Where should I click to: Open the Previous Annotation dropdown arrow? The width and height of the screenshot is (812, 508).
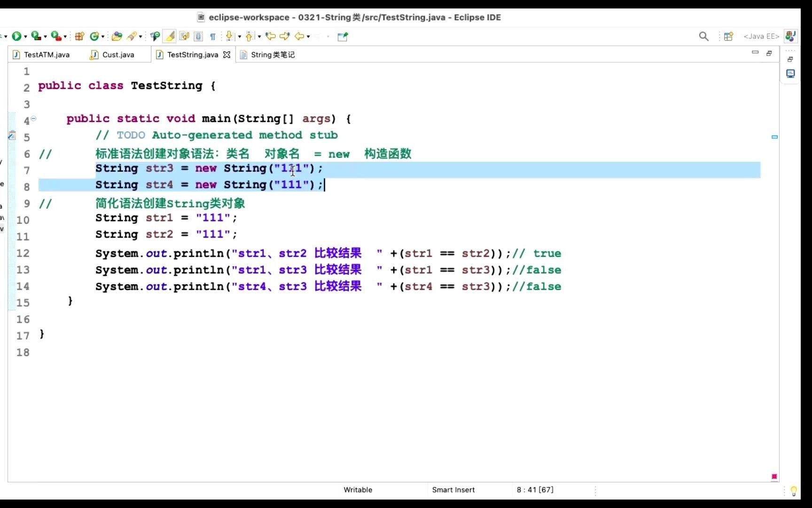click(259, 37)
